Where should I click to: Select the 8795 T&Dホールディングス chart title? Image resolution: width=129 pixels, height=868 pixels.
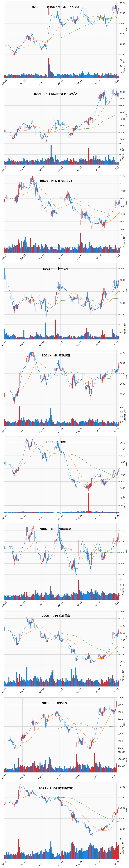pyautogui.click(x=56, y=94)
